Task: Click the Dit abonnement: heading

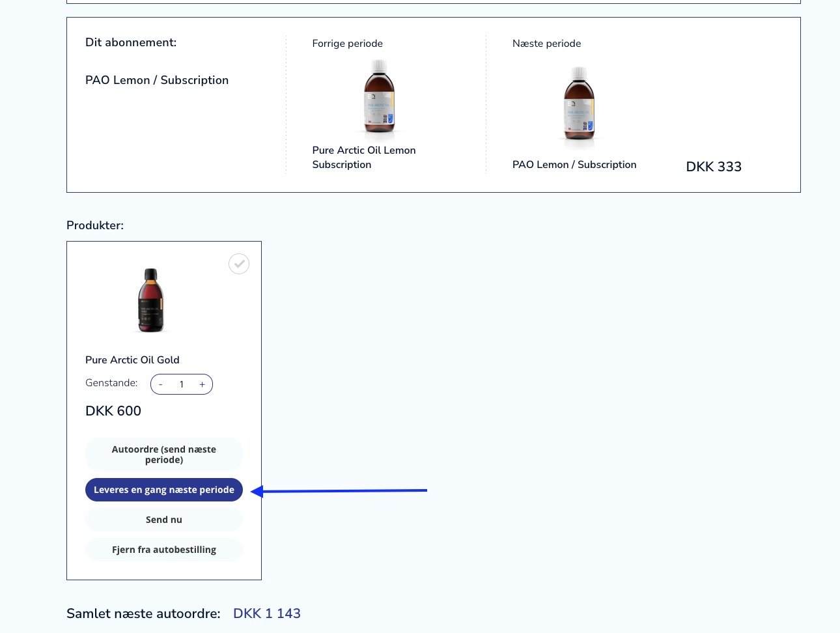Action: (131, 42)
